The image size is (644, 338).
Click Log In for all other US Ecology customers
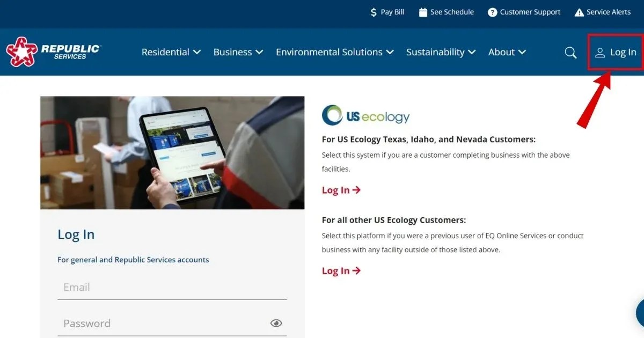coord(341,271)
